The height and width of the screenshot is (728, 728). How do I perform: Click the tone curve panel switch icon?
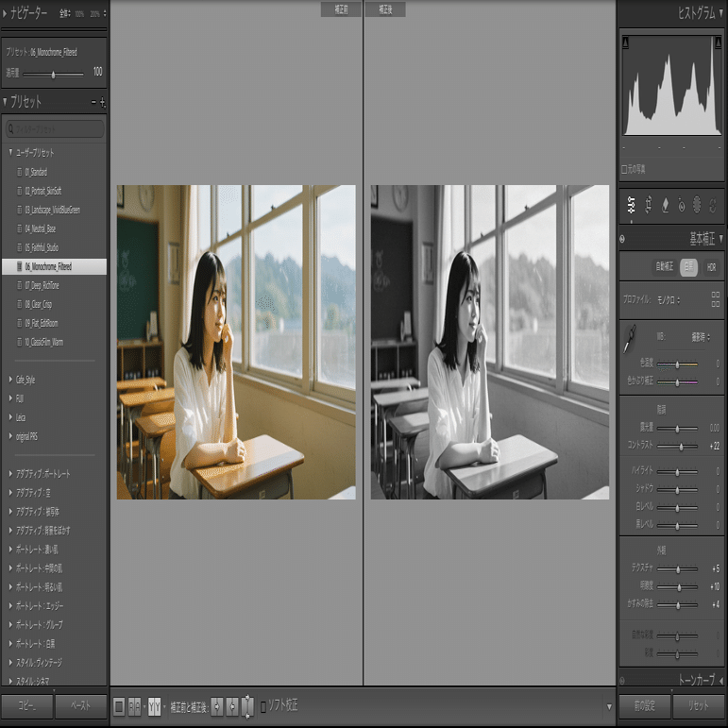click(622, 681)
